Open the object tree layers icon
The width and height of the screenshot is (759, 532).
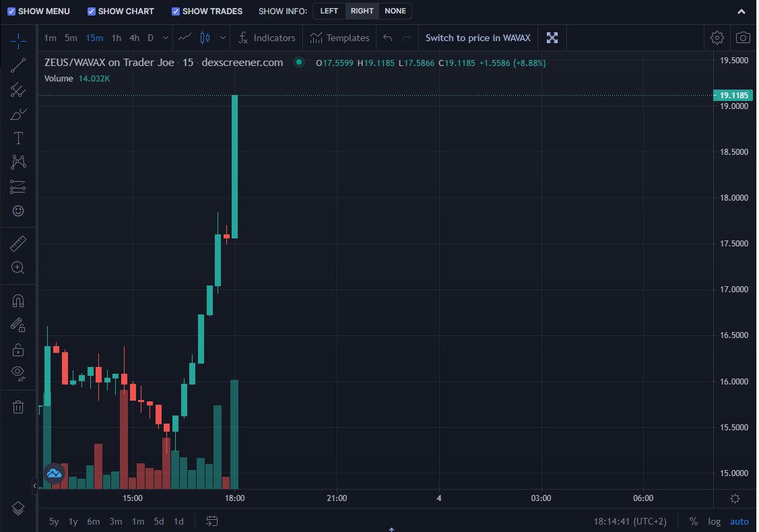coord(18,508)
